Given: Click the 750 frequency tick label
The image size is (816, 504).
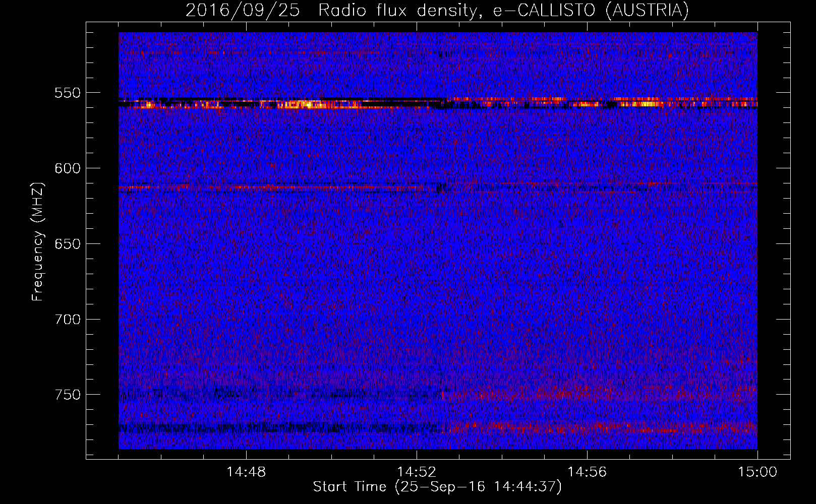Looking at the screenshot, I should pyautogui.click(x=68, y=395).
